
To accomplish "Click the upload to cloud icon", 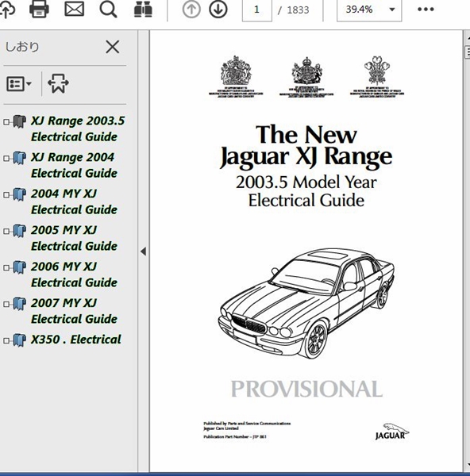I will [6, 10].
